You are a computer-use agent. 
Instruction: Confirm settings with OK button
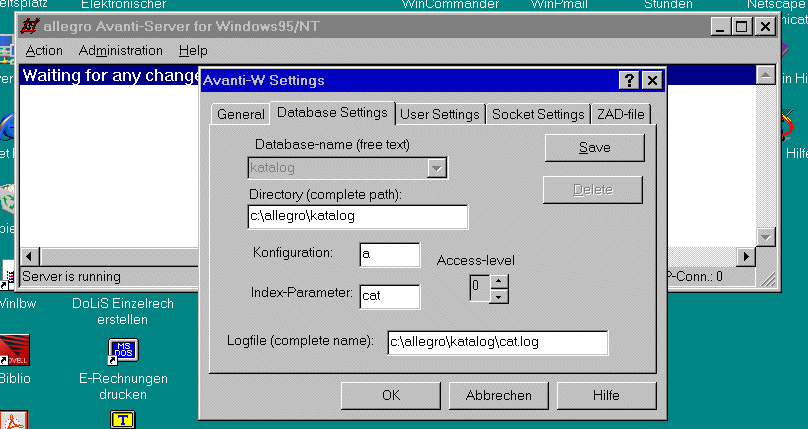click(391, 396)
